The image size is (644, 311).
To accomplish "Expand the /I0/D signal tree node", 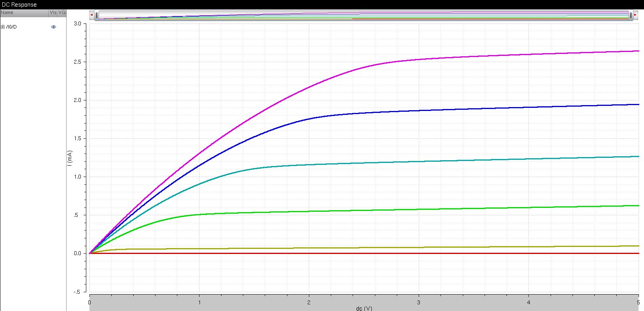I will (x=3, y=27).
